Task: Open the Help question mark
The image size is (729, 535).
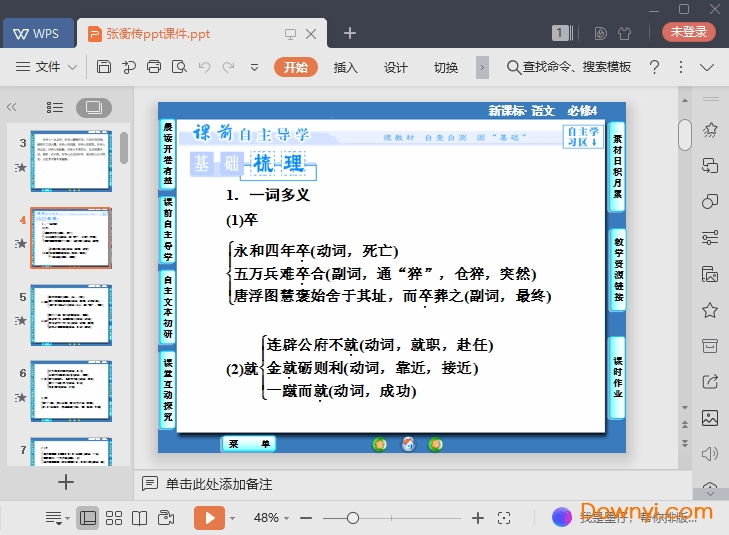Action: tap(654, 67)
